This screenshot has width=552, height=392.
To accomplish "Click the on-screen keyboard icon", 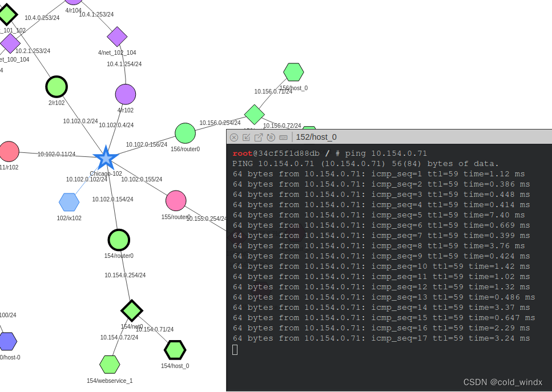I will point(283,137).
